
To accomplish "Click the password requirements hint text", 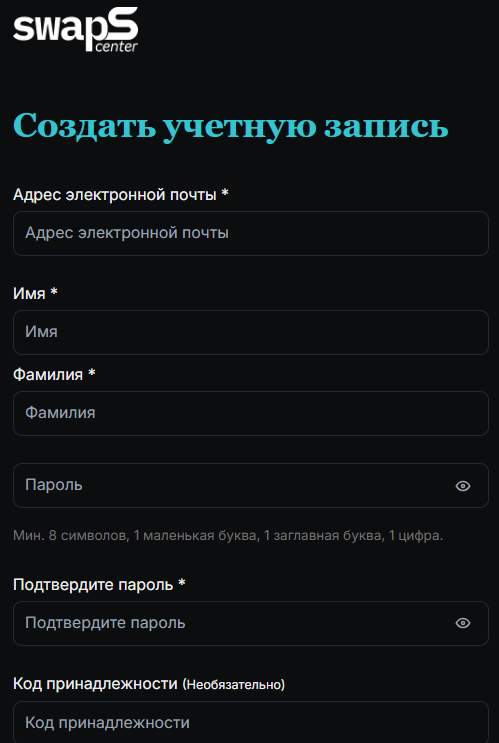I will pos(228,536).
